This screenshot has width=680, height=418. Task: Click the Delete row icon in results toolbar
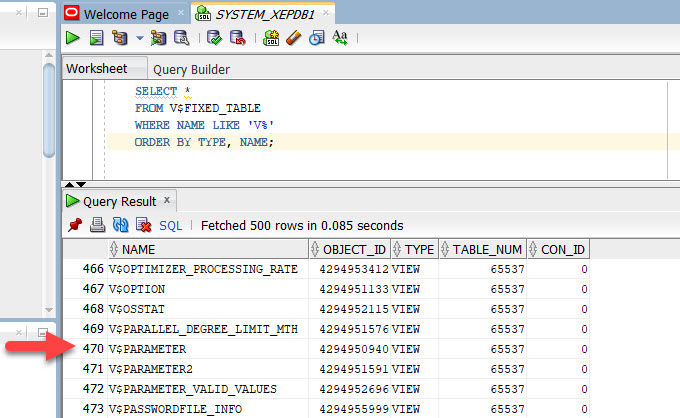(x=144, y=225)
